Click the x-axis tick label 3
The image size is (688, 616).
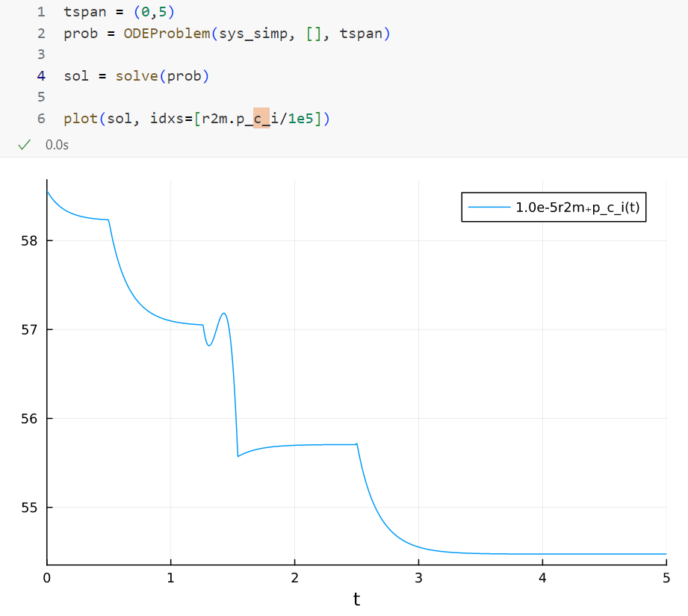[x=418, y=579]
